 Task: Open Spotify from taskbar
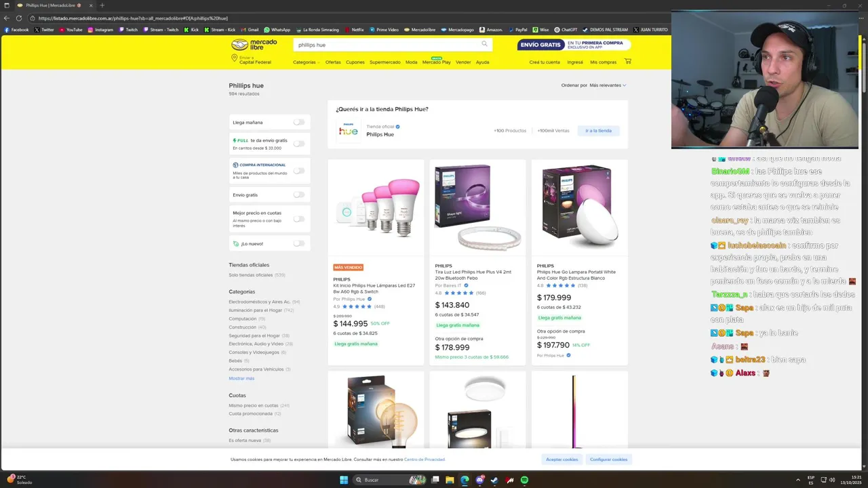[x=524, y=480]
